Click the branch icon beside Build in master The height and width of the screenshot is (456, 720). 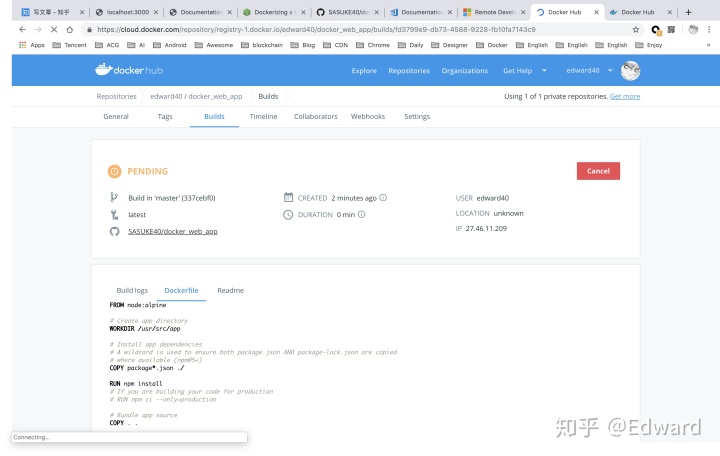coord(114,197)
